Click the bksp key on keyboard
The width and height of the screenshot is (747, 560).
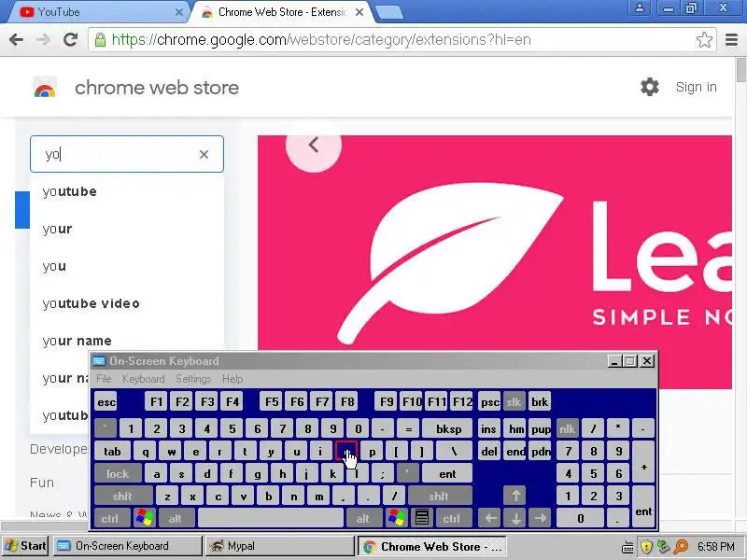click(x=448, y=429)
